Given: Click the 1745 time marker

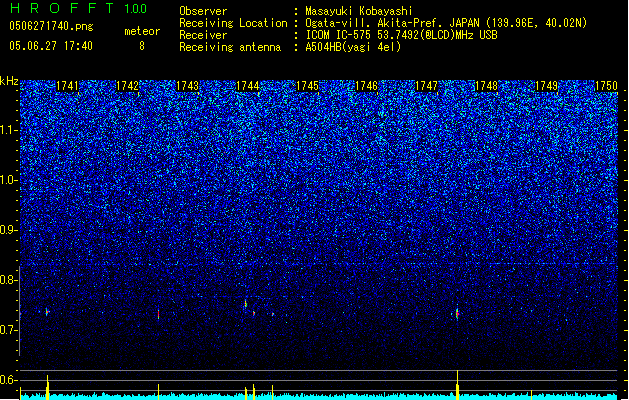Looking at the screenshot, I should [x=307, y=86].
